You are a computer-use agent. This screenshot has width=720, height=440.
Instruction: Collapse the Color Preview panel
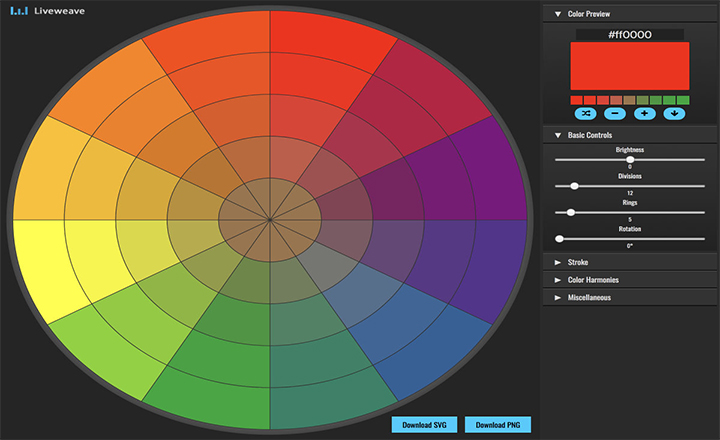[558, 14]
